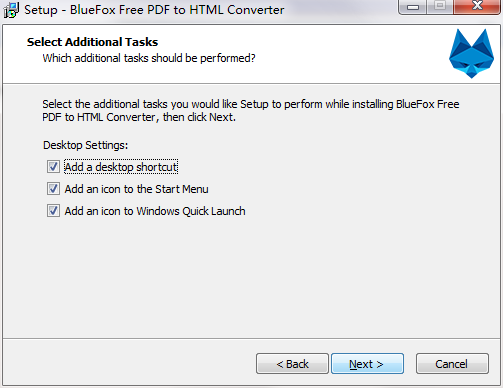The height and width of the screenshot is (388, 503).
Task: Uncheck the Add a desktop shortcut checkbox
Action: tap(53, 167)
